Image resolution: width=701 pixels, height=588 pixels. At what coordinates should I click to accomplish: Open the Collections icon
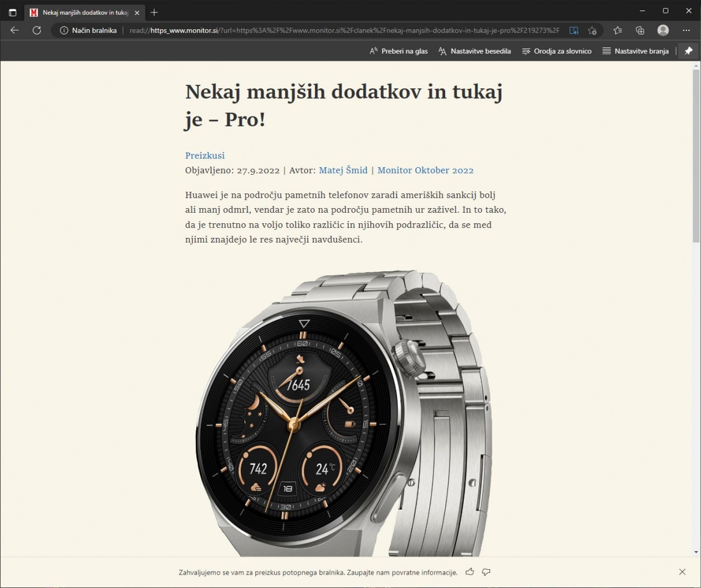(x=640, y=30)
